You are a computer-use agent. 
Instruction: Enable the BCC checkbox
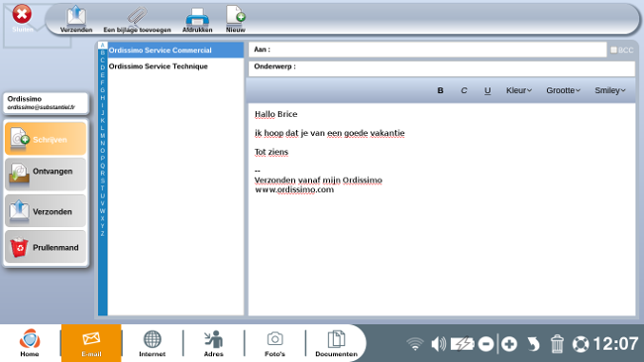tap(614, 50)
